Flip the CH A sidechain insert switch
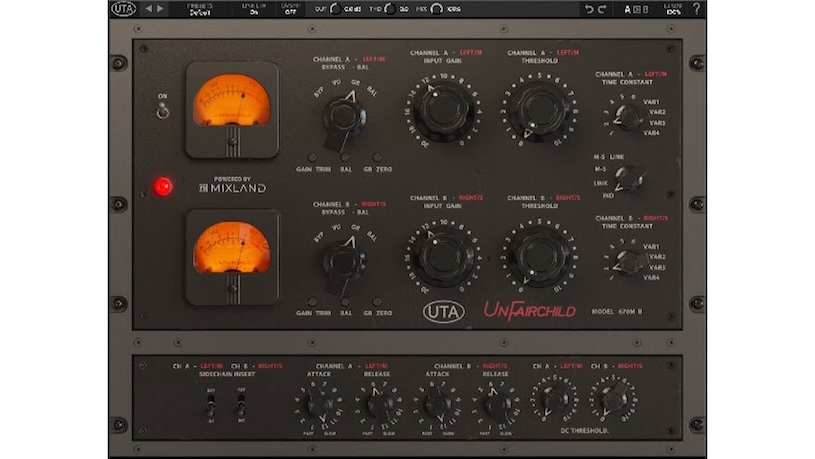The height and width of the screenshot is (459, 815). coord(211,404)
